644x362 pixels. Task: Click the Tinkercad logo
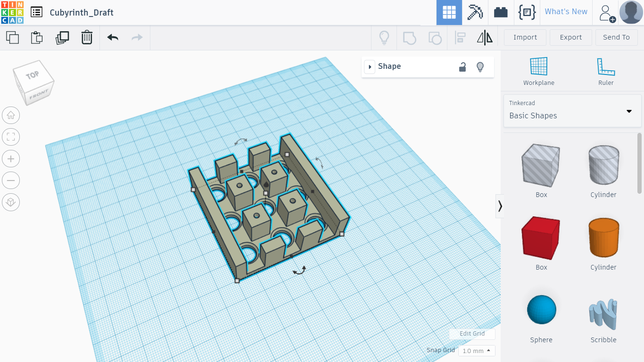click(12, 12)
